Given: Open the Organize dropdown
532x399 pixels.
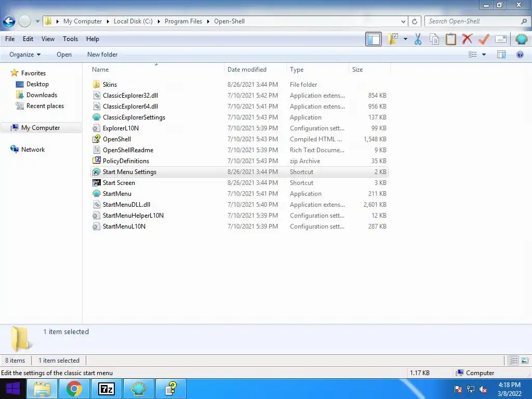Looking at the screenshot, I should 25,55.
